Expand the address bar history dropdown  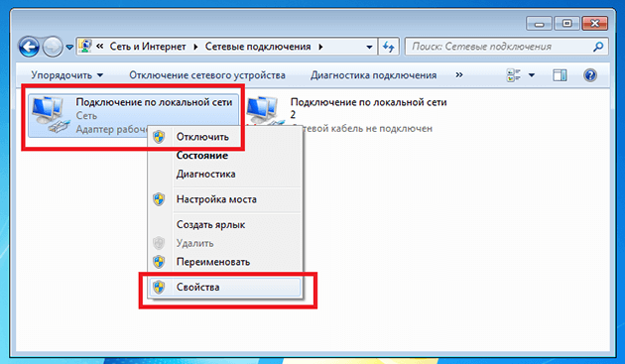point(369,47)
